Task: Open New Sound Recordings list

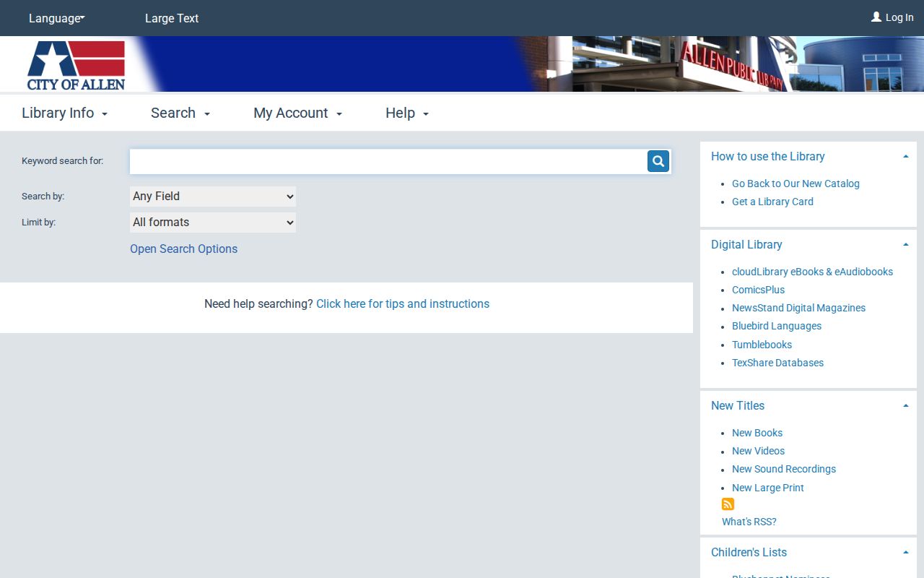Action: click(x=784, y=469)
